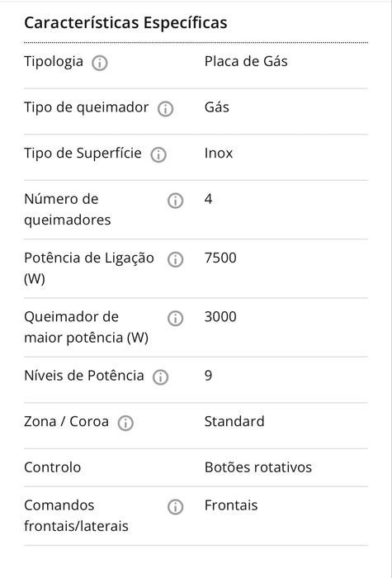Click the 7500 power value
Viewport: 392px width, 578px height.
pyautogui.click(x=220, y=258)
